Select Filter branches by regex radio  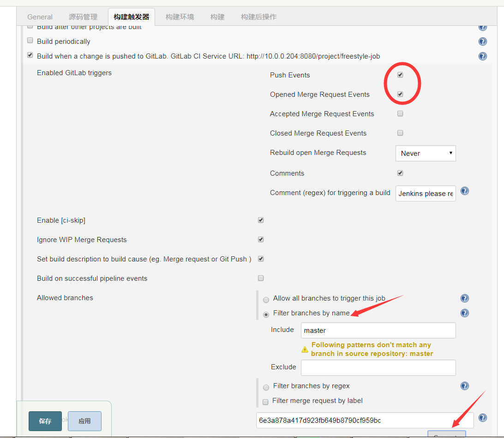(x=266, y=388)
